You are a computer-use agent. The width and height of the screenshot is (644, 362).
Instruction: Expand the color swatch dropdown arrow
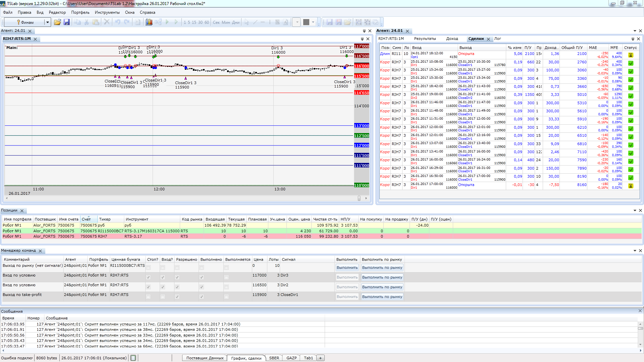coord(313,22)
